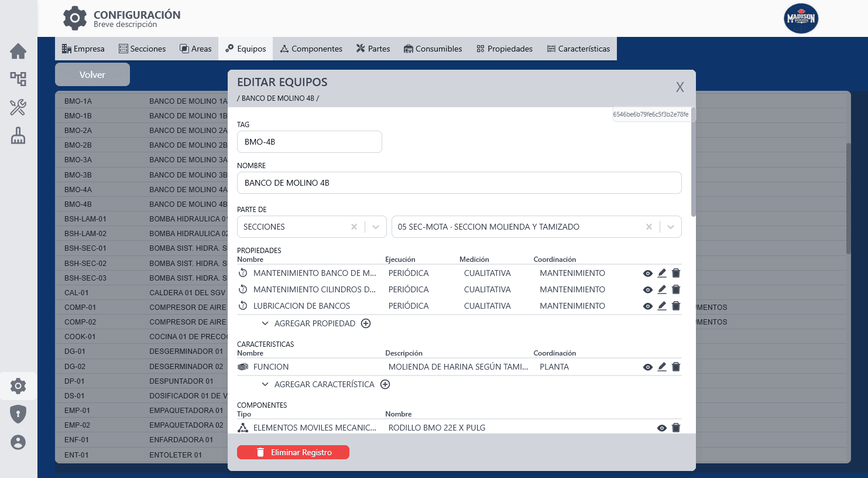The image size is (868, 478).
Task: View the RODILLO BMO component with the eye icon
Action: point(662,428)
